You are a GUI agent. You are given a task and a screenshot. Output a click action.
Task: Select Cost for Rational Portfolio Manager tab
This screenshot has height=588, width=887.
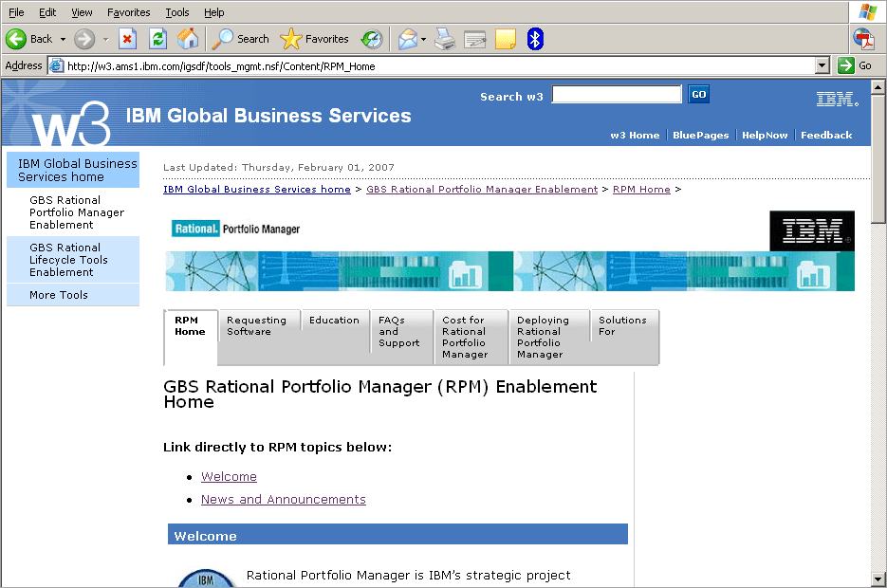pyautogui.click(x=471, y=337)
